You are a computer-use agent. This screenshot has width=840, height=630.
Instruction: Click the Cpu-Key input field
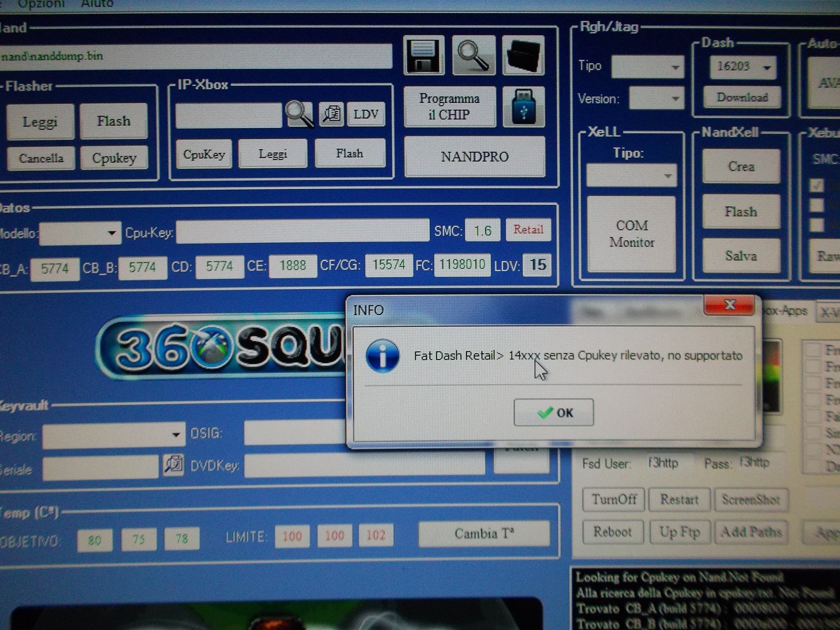pyautogui.click(x=303, y=232)
